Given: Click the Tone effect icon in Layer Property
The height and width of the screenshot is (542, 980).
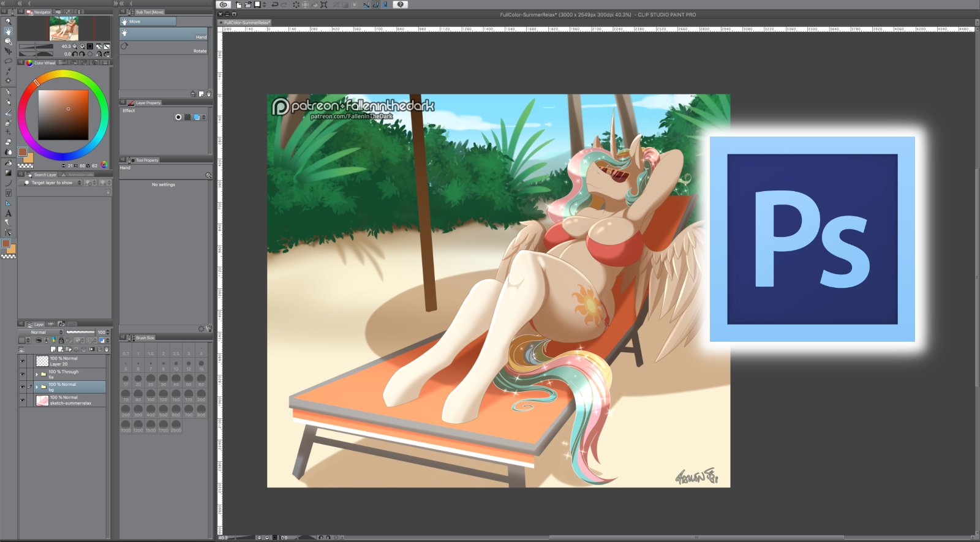Looking at the screenshot, I should tap(187, 117).
